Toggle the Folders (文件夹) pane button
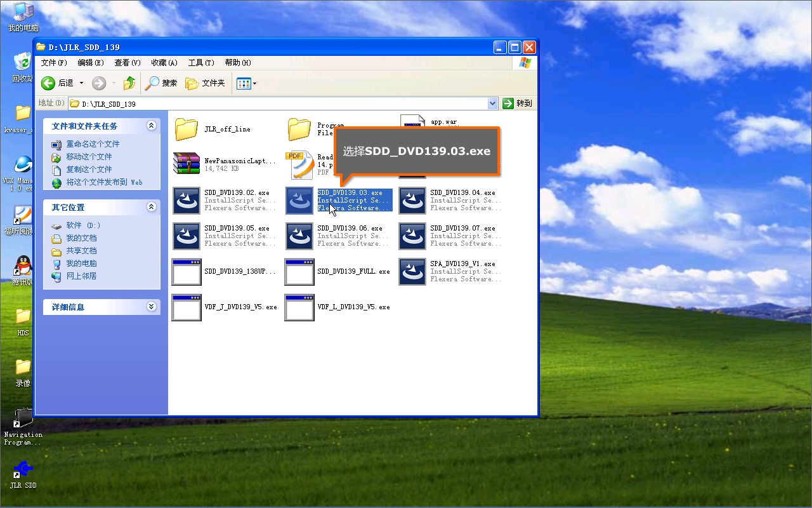 tap(205, 83)
